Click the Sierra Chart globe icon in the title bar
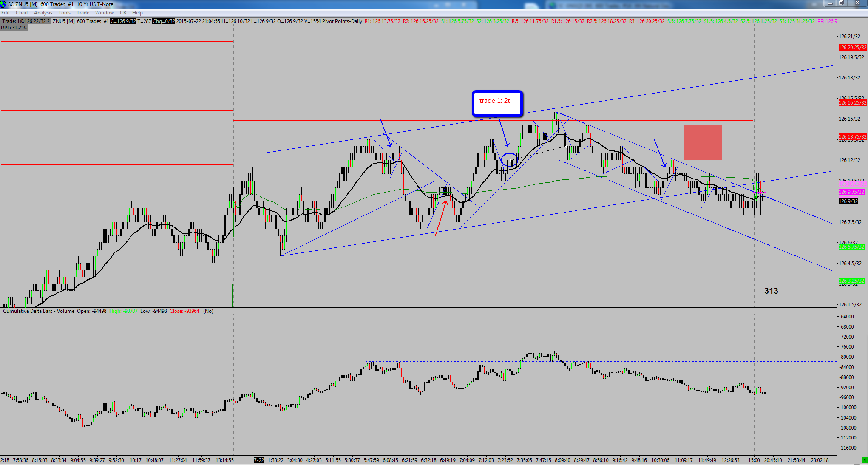The width and height of the screenshot is (868, 465). [x=3, y=4]
